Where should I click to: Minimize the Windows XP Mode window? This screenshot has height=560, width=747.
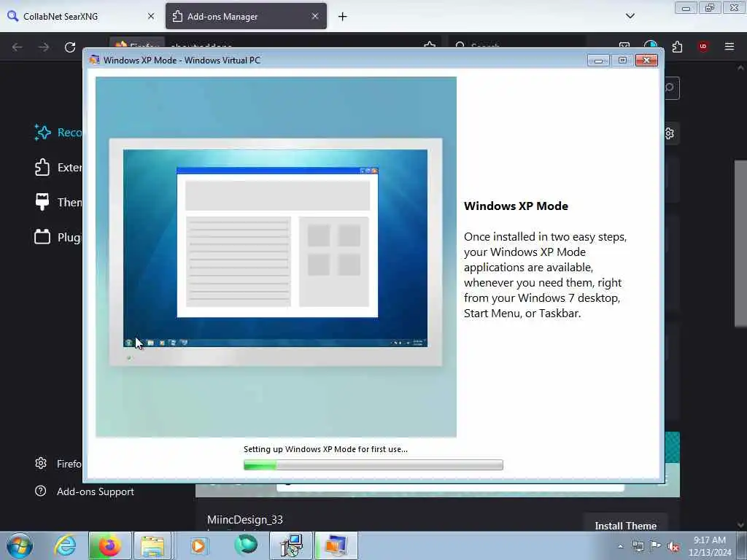[x=598, y=60]
